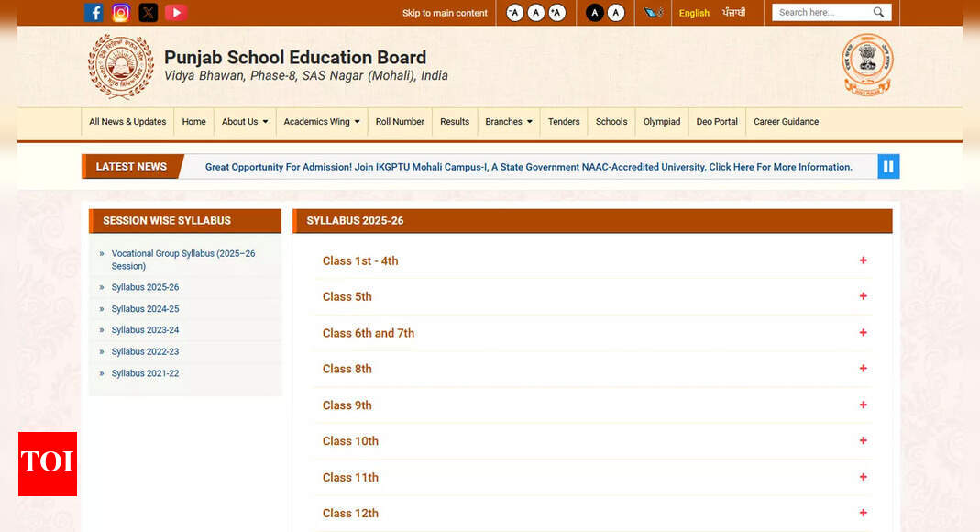Open the Instagram profile icon
The image size is (980, 532).
click(x=121, y=13)
